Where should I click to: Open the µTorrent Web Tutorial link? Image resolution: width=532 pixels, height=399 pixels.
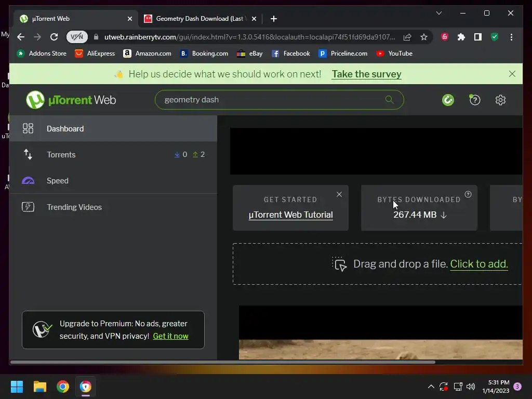tap(291, 215)
